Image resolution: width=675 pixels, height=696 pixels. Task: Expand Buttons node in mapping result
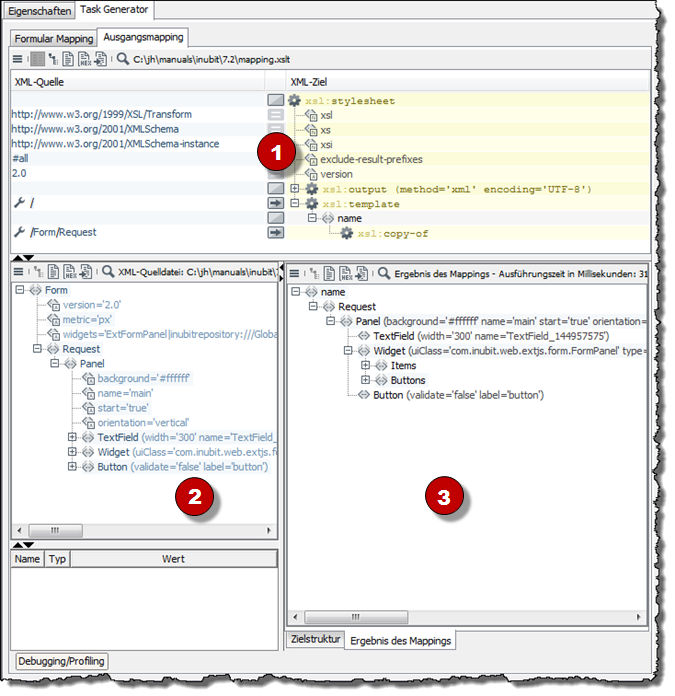tap(365, 380)
